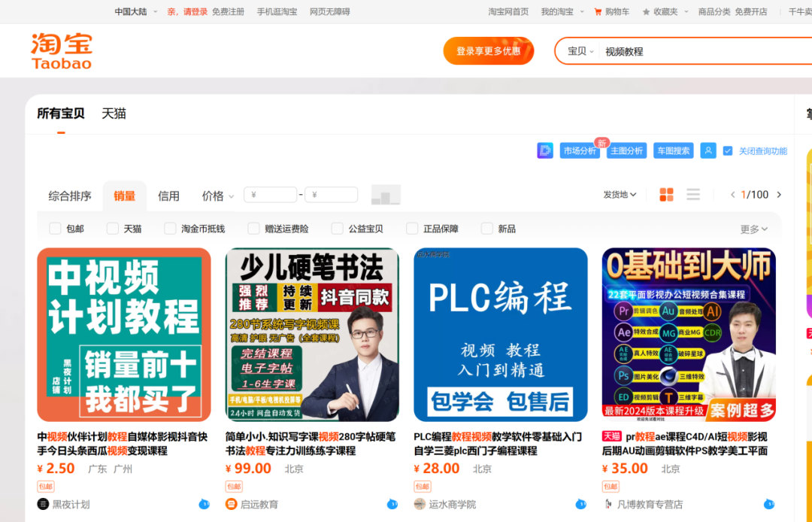Expand 更多 filter options
Image resolution: width=812 pixels, height=522 pixels.
click(x=754, y=229)
